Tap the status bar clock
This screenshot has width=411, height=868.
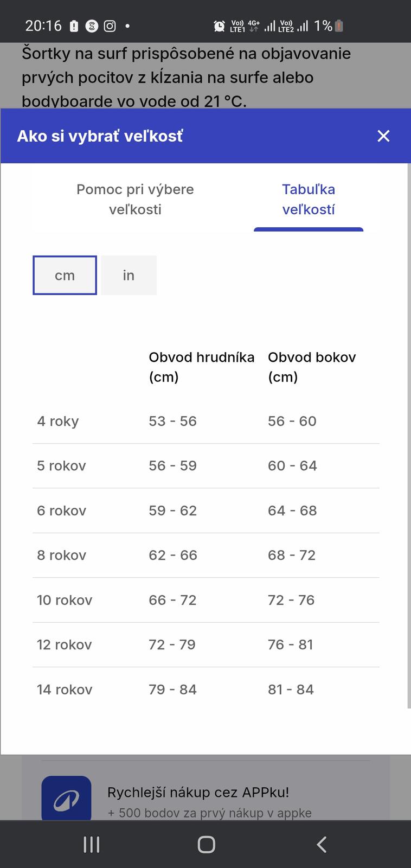tap(43, 25)
